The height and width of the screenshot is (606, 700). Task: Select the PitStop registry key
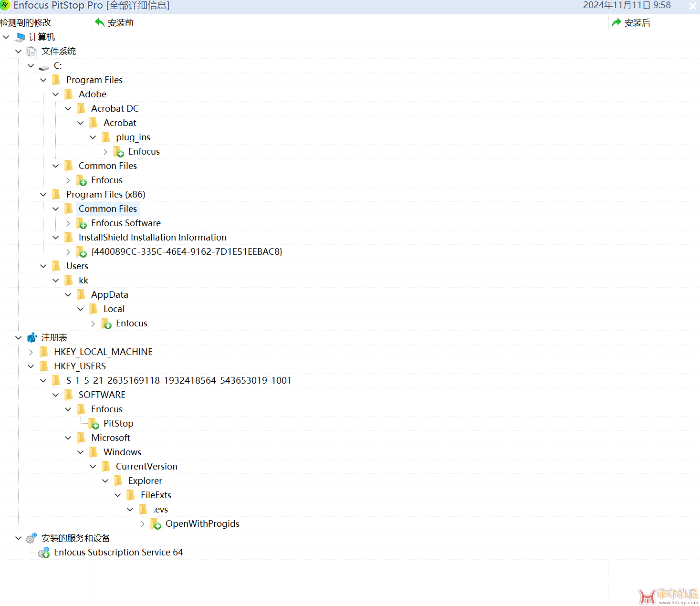[118, 423]
